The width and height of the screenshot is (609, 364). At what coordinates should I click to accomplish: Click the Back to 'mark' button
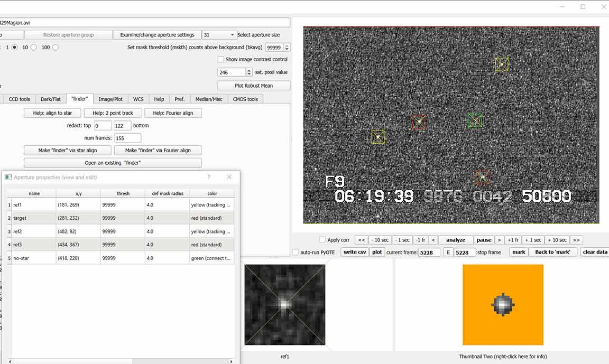552,252
